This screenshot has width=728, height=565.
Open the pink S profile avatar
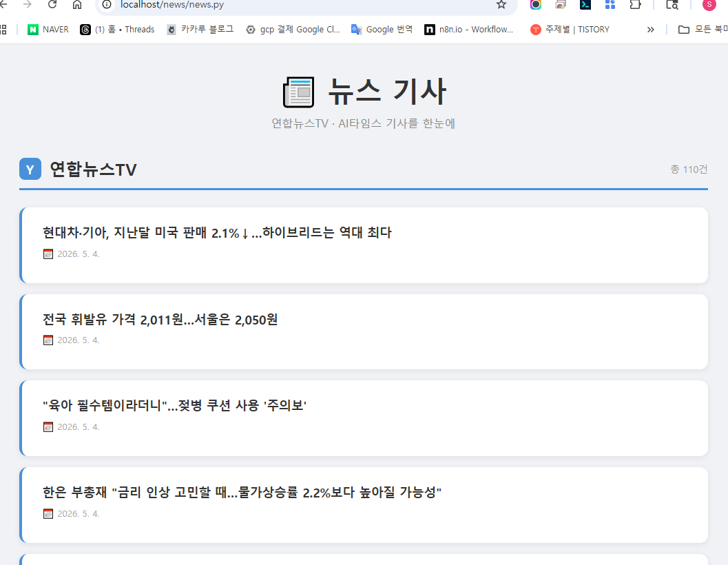tap(709, 5)
